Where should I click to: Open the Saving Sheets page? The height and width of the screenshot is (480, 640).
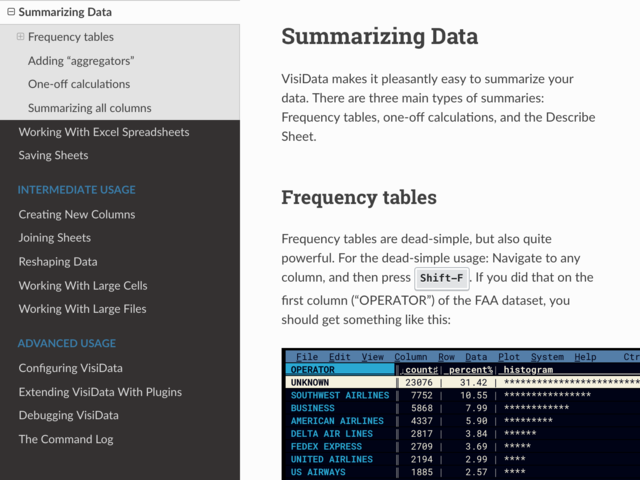tap(53, 155)
